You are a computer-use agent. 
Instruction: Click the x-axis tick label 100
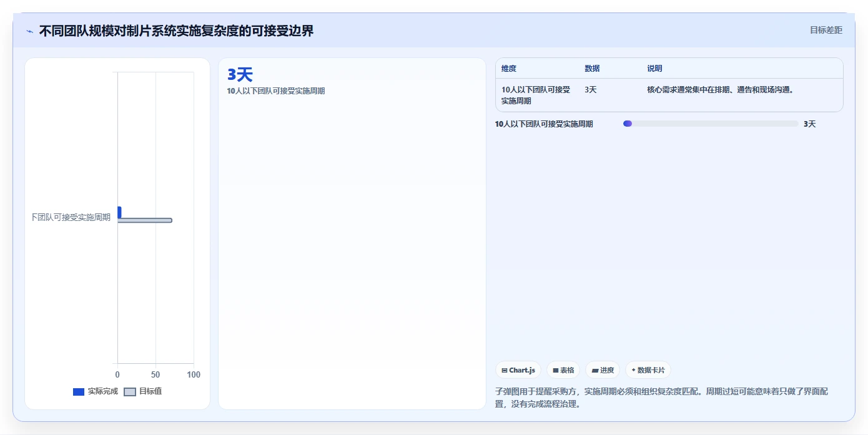pyautogui.click(x=194, y=374)
